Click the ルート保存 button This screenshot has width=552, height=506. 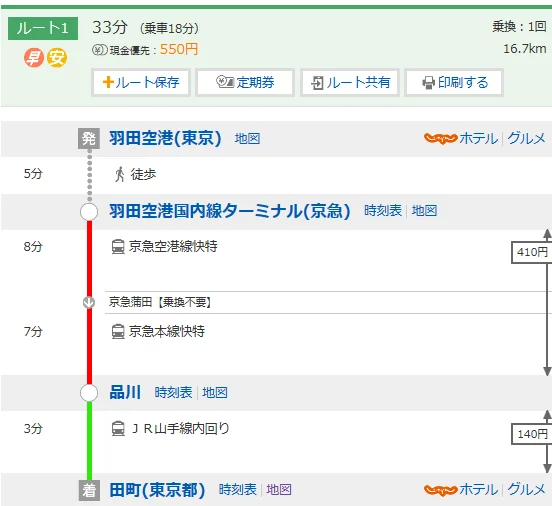coord(141,83)
